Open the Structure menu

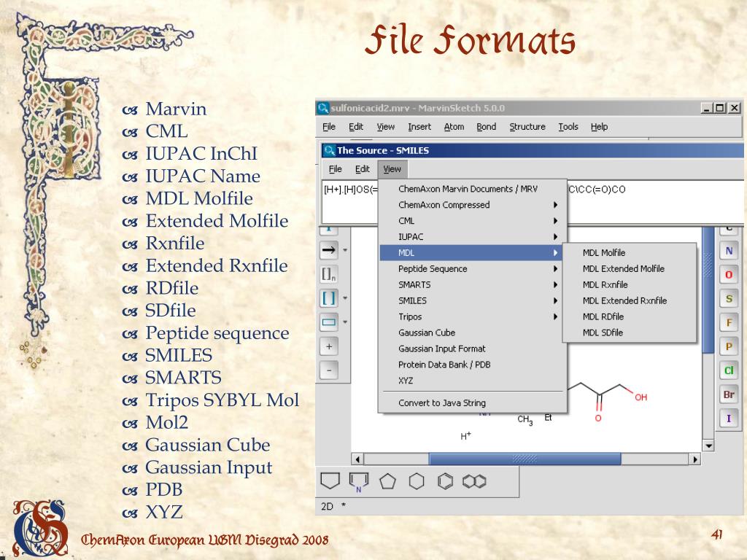click(x=527, y=127)
